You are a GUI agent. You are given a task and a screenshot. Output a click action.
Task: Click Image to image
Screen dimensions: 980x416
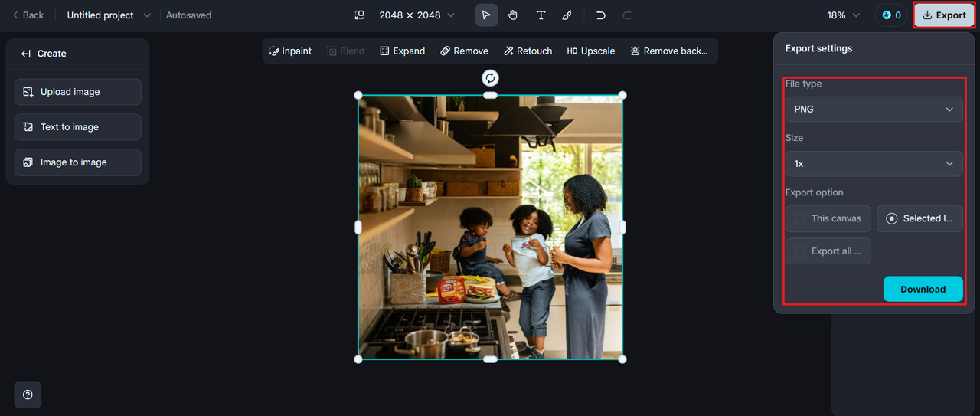(x=77, y=162)
